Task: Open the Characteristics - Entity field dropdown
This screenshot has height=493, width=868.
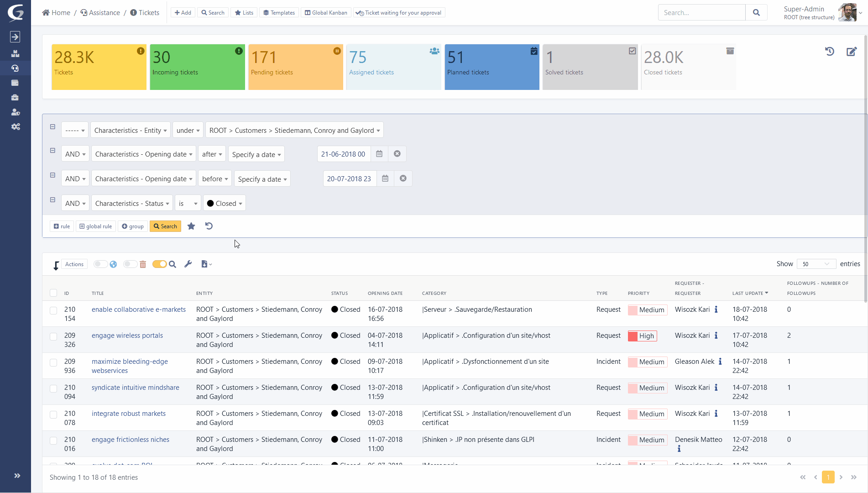Action: tap(130, 130)
